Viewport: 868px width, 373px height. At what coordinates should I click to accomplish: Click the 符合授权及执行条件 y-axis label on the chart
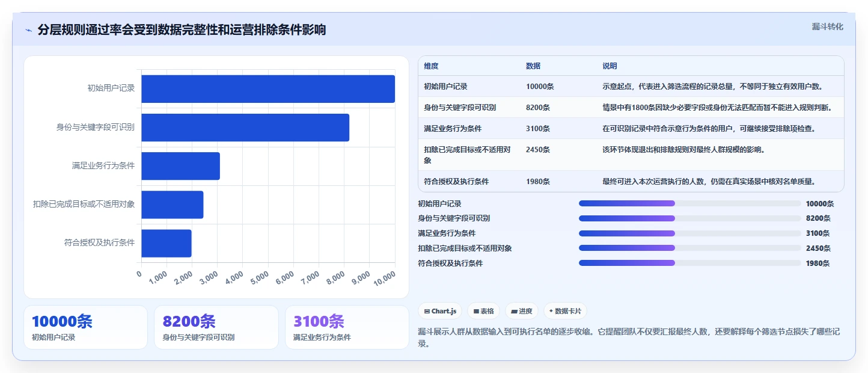pos(100,242)
